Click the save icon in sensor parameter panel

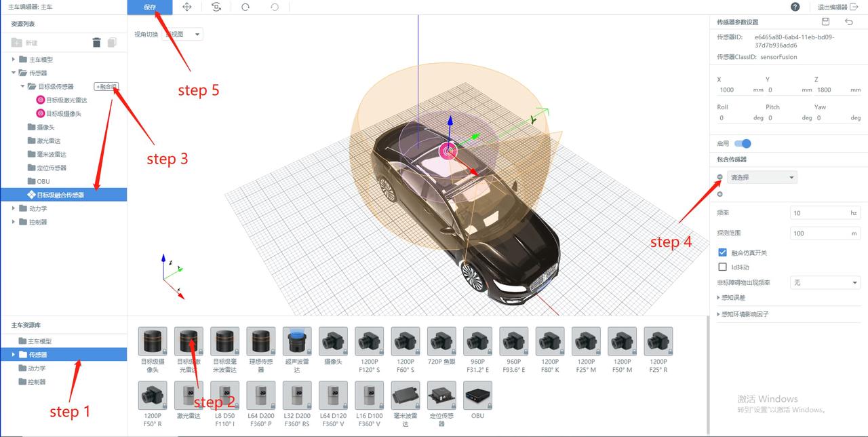coord(825,22)
